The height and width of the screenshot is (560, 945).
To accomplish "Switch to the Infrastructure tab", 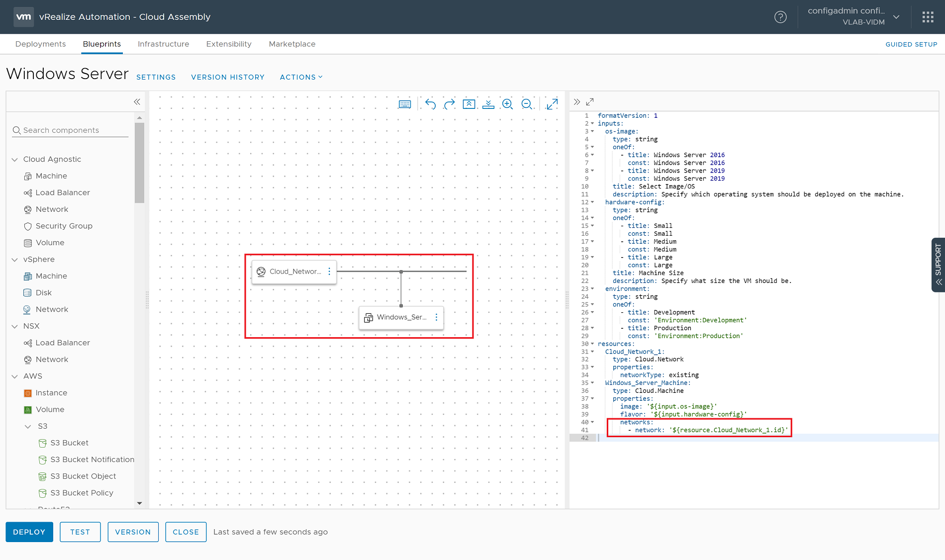I will [x=163, y=44].
